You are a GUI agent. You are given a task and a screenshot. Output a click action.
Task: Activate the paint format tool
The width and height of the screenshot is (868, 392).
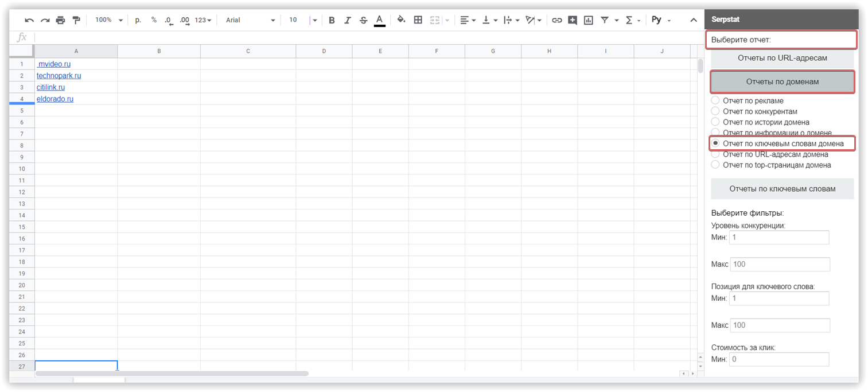76,20
